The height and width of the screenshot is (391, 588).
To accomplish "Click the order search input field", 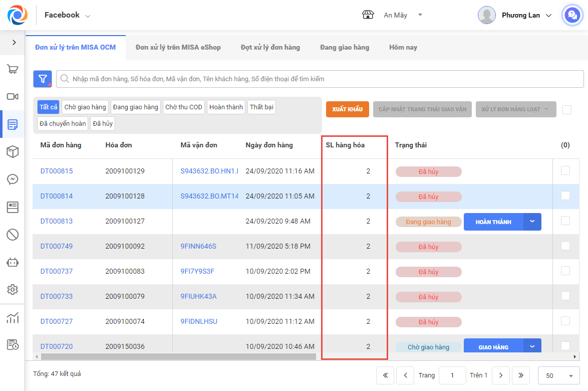I will point(321,79).
